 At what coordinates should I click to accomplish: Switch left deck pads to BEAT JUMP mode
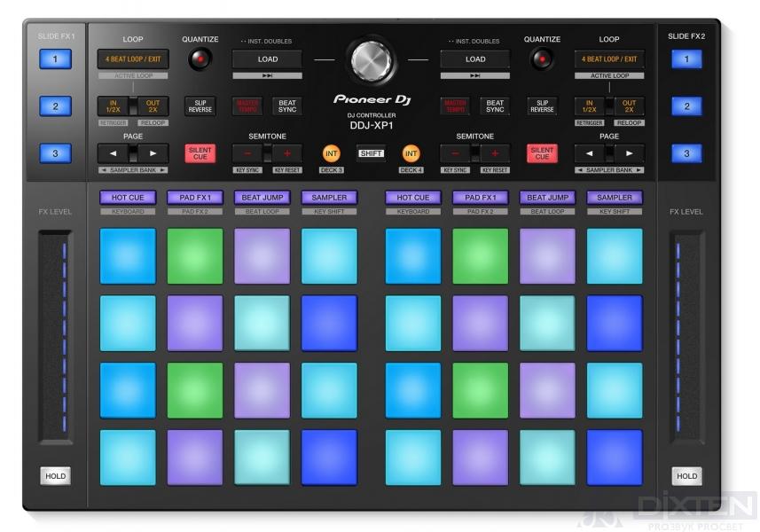(262, 197)
